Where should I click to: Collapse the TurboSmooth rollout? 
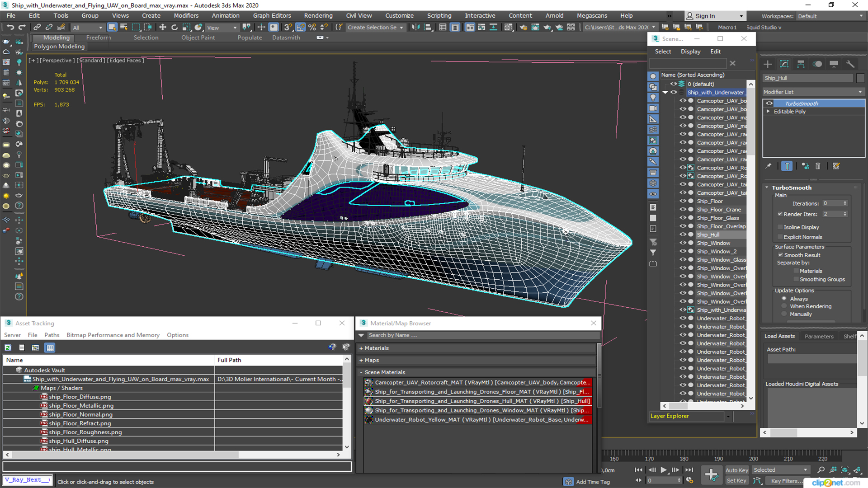[x=767, y=188]
